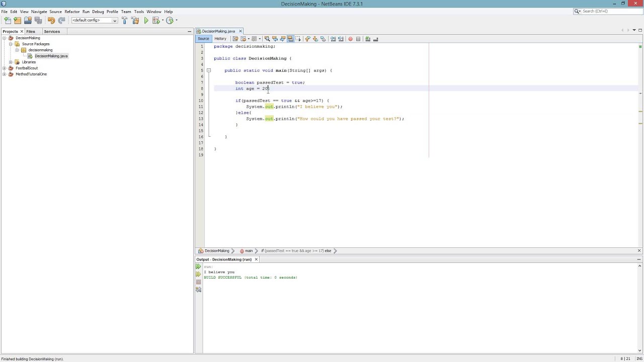Click the Profile Project toolbar icon
The height and width of the screenshot is (362, 644).
(170, 21)
